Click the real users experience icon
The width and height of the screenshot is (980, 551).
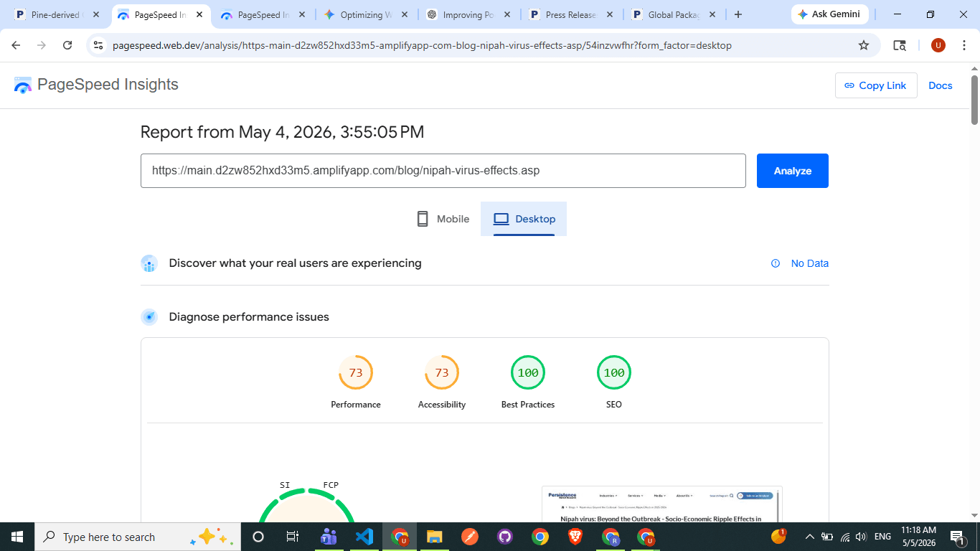[149, 263]
